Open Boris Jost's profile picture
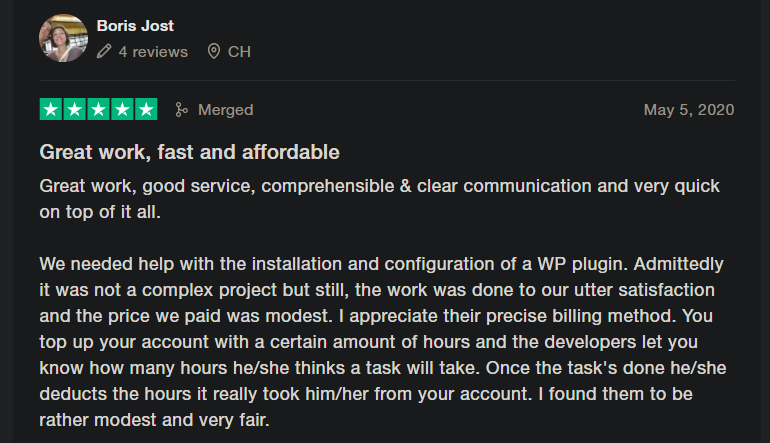This screenshot has height=443, width=770. (x=63, y=38)
